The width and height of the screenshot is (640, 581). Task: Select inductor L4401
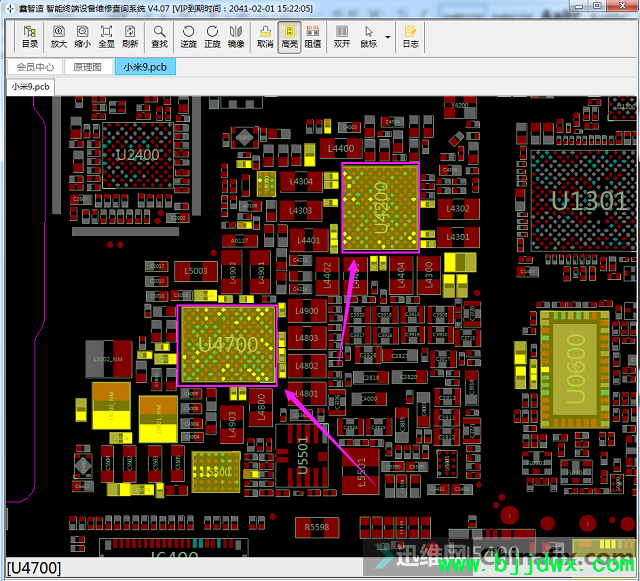click(309, 240)
